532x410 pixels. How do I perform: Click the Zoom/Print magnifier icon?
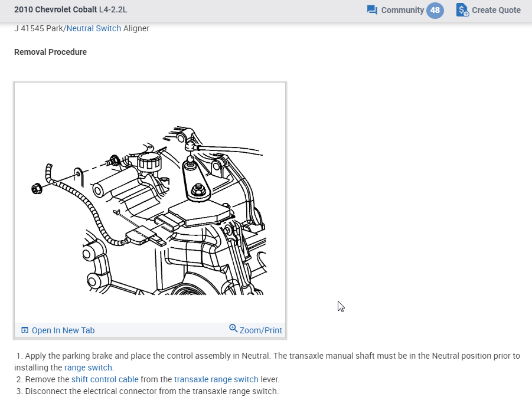233,329
